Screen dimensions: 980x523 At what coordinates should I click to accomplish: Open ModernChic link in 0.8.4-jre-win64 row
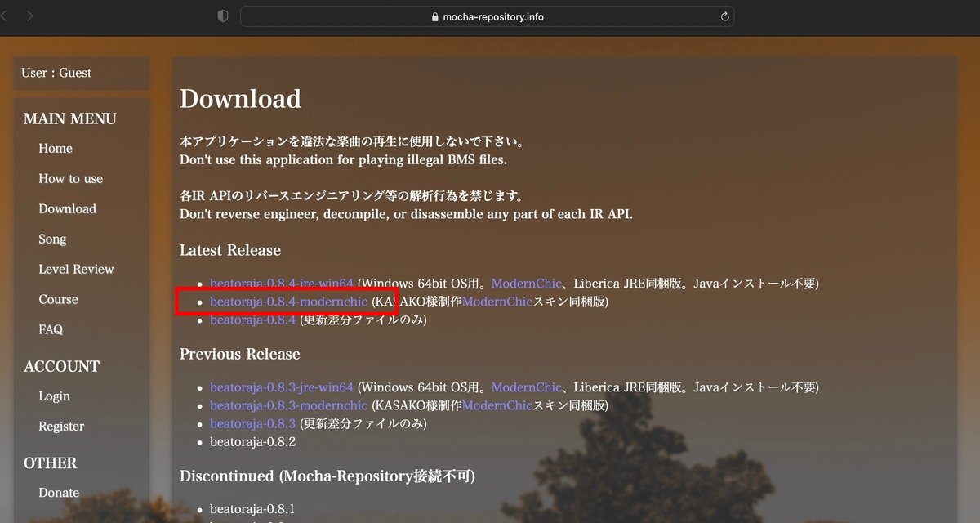pos(527,284)
